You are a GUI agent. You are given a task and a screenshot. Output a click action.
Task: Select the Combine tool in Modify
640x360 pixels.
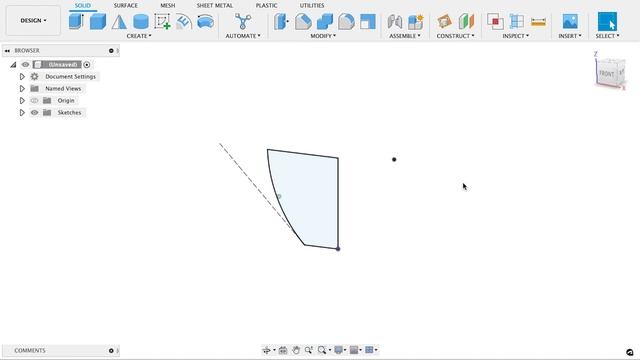(324, 21)
